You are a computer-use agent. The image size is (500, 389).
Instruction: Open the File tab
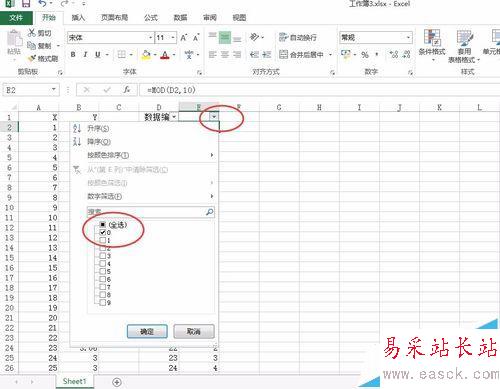tap(16, 17)
